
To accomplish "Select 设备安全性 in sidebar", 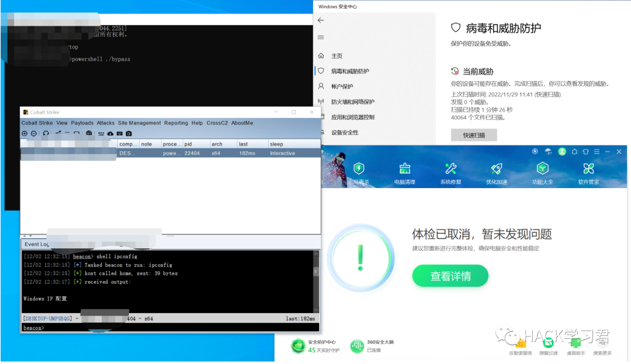I will point(345,132).
